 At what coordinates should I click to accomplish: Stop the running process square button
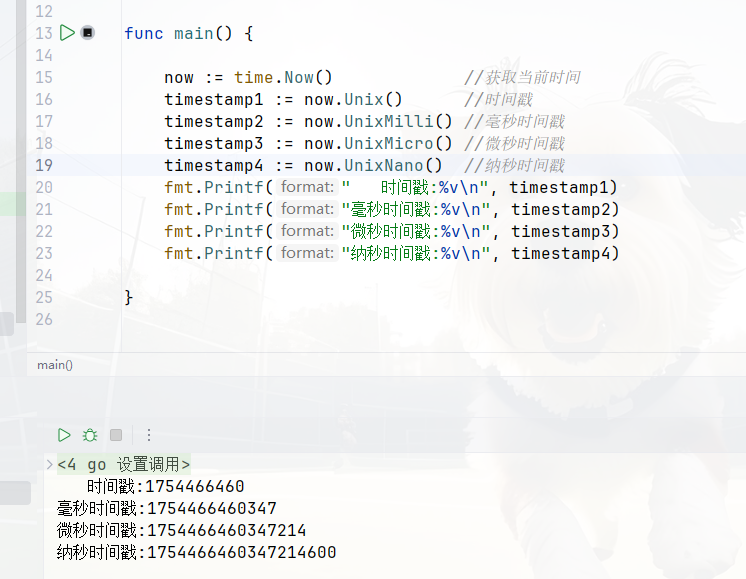[116, 435]
